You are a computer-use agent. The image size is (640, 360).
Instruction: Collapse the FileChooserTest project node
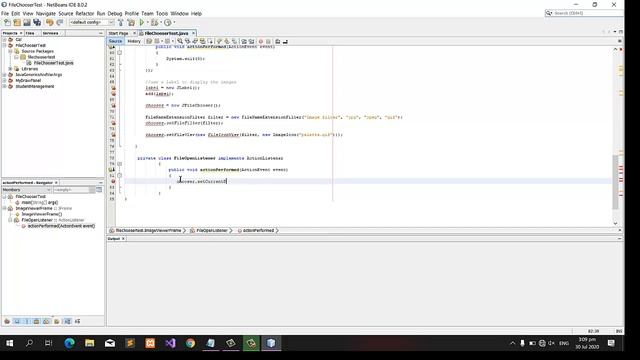point(4,45)
